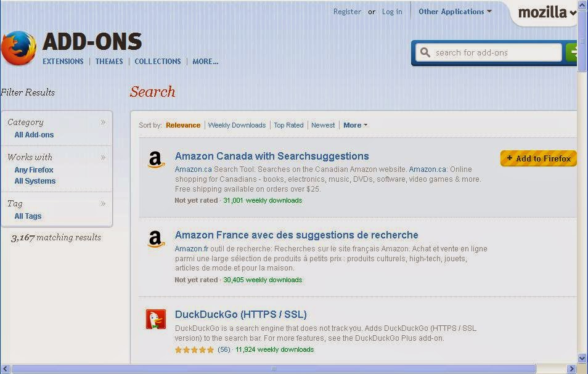Click the ADD-ONS site title
The image size is (588, 374).
click(92, 41)
